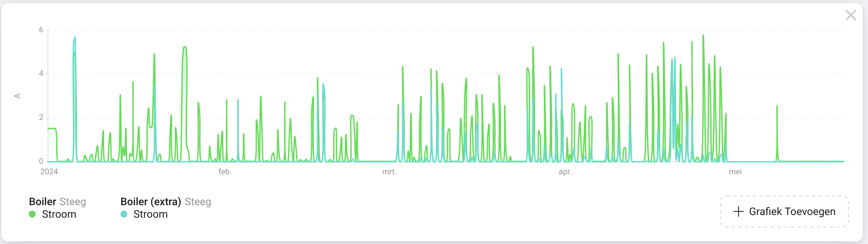Click the plus icon in Grafiek Toevoegen
Screen dimensions: 868x244
tap(738, 211)
